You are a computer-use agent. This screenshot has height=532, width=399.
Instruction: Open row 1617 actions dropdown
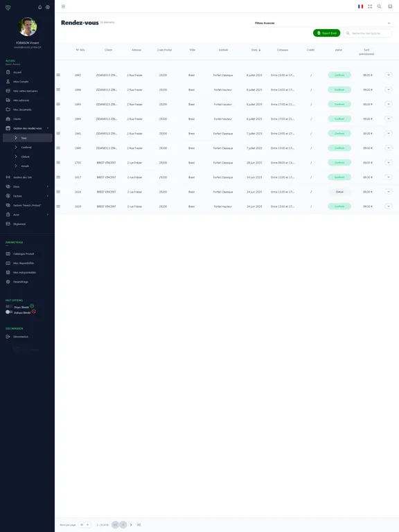[x=389, y=177]
